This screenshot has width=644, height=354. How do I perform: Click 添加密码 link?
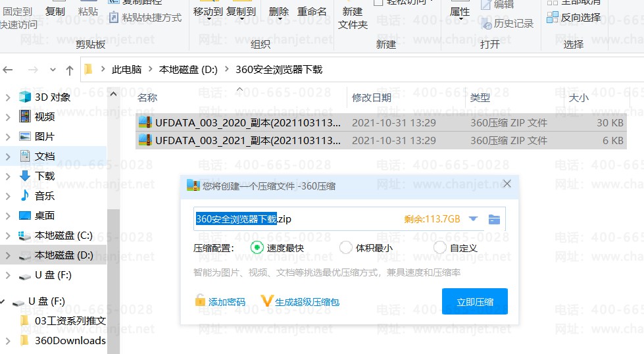pyautogui.click(x=226, y=302)
